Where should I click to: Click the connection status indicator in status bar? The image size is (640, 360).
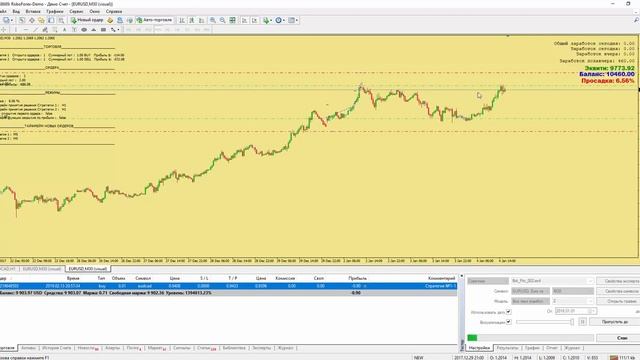[622, 358]
